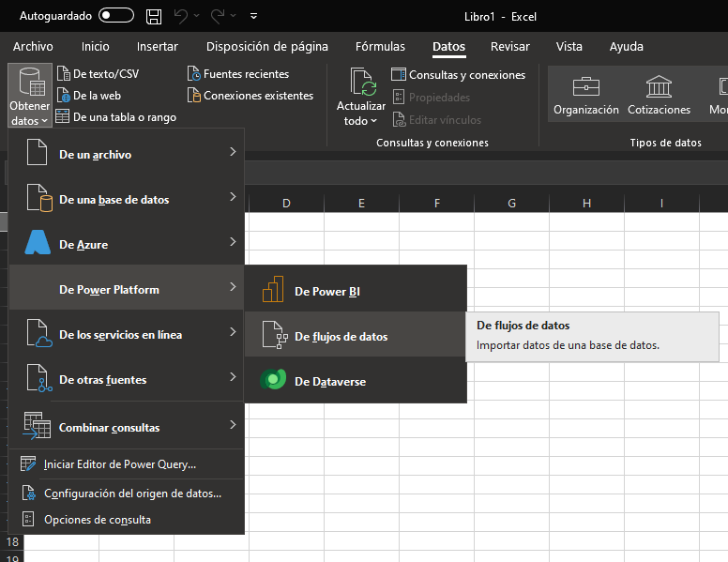Click the Power BI chart icon
Image resolution: width=728 pixels, height=562 pixels.
273,289
